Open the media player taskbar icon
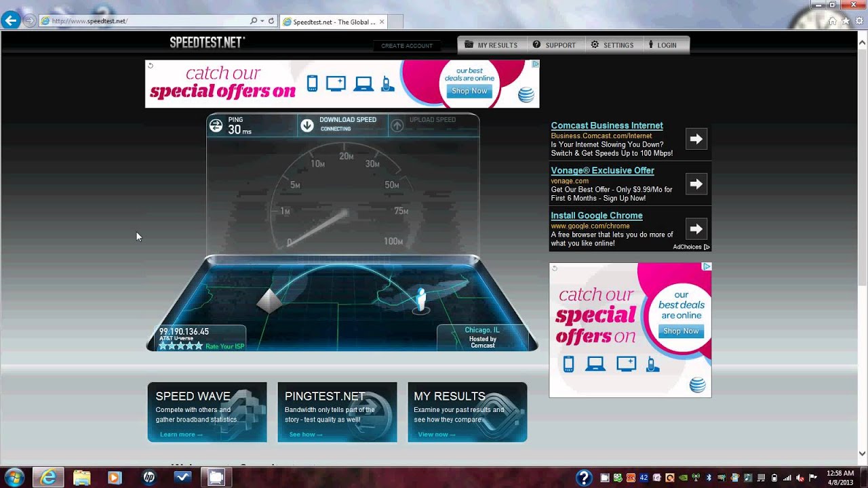This screenshot has height=488, width=868. click(114, 477)
